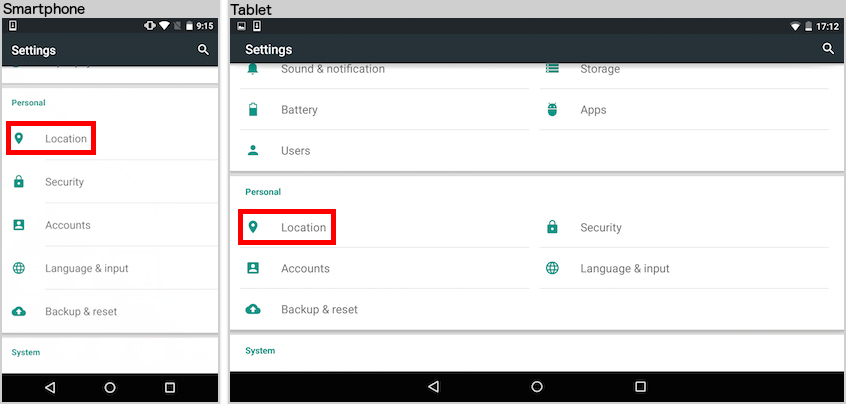Tap the Backup & reset cloud icon on smartphone
Viewport: 846px width, 404px height.
pos(19,311)
